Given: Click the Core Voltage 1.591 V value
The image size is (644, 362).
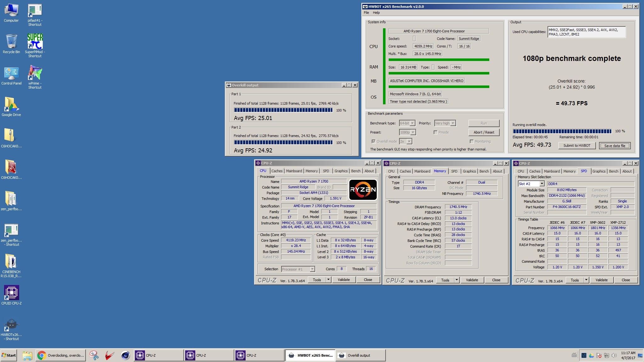Looking at the screenshot, I should [x=336, y=198].
